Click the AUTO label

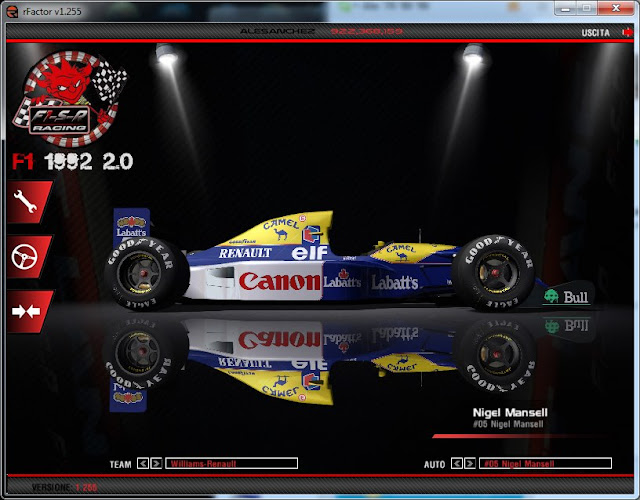pos(434,464)
